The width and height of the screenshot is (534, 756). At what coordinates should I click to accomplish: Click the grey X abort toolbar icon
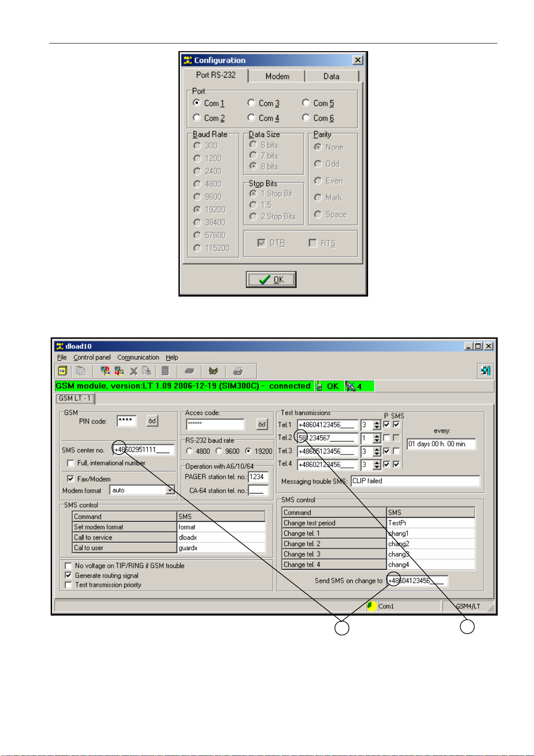pyautogui.click(x=134, y=371)
